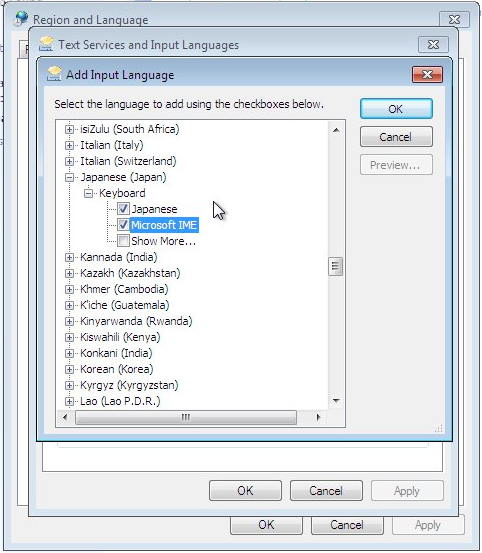Uncheck the Microsoft IME checkbox
Image resolution: width=482 pixels, height=553 pixels.
pos(123,225)
